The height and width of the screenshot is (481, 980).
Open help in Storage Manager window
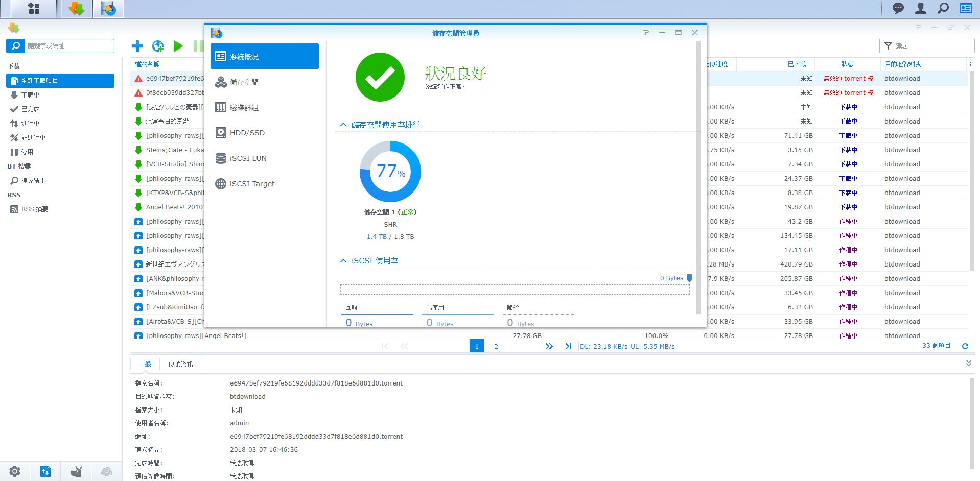pos(646,33)
